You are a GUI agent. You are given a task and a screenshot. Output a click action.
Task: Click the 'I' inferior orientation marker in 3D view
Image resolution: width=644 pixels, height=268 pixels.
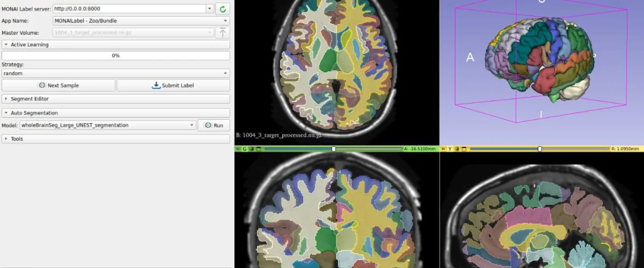(x=541, y=114)
